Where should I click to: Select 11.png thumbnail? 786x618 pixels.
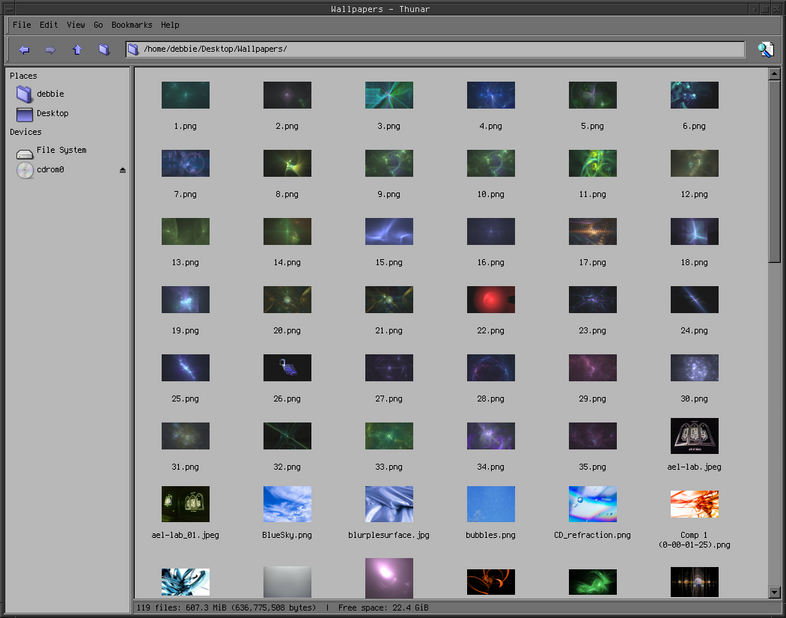click(593, 163)
